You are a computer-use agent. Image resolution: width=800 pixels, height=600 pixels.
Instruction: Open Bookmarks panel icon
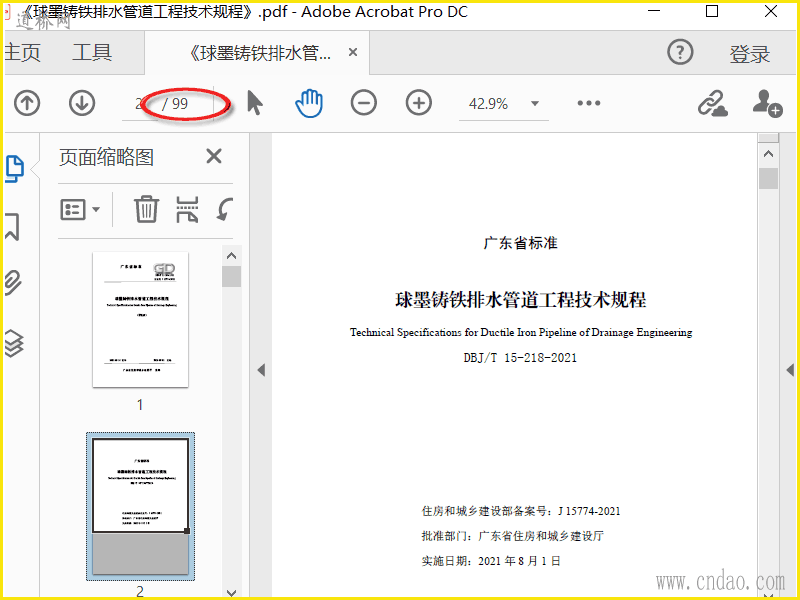tap(12, 227)
